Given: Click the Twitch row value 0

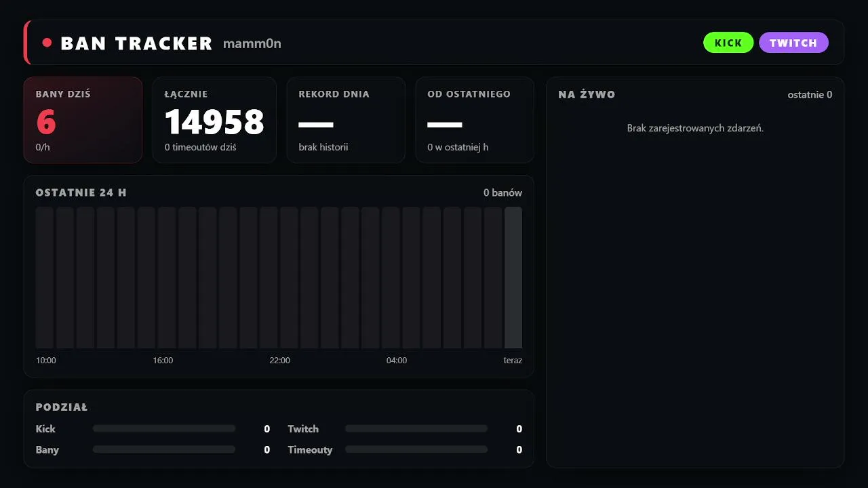Looking at the screenshot, I should click(x=519, y=429).
